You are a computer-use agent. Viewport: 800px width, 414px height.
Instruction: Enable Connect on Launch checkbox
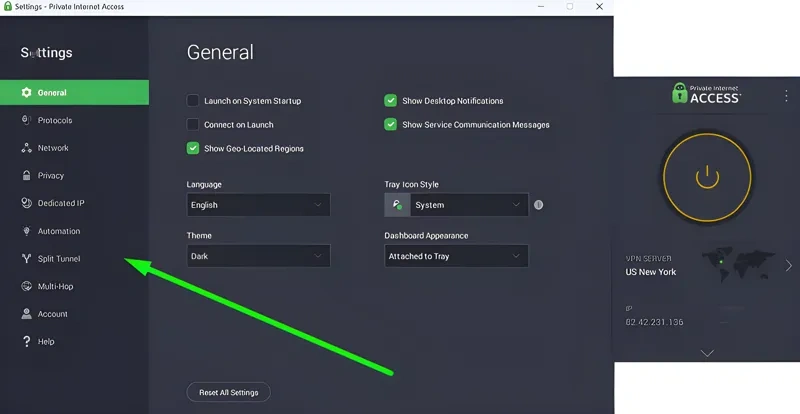(x=192, y=124)
